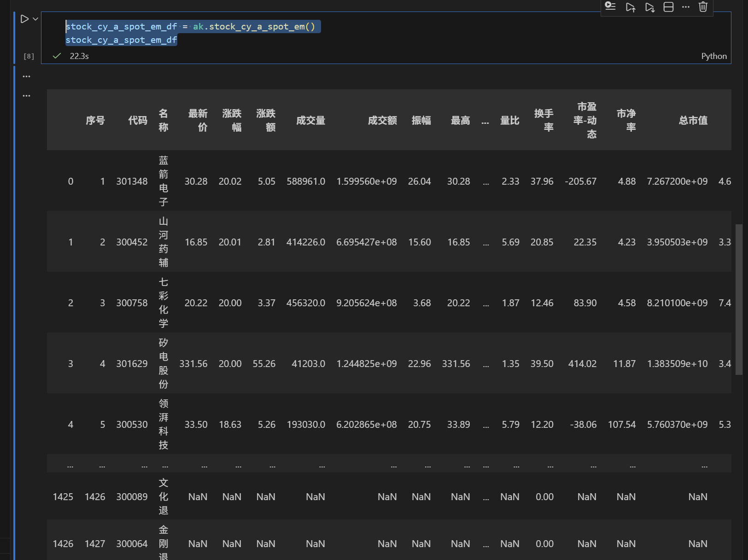The width and height of the screenshot is (748, 560).
Task: Click the 市净率 column header
Action: [x=626, y=120]
